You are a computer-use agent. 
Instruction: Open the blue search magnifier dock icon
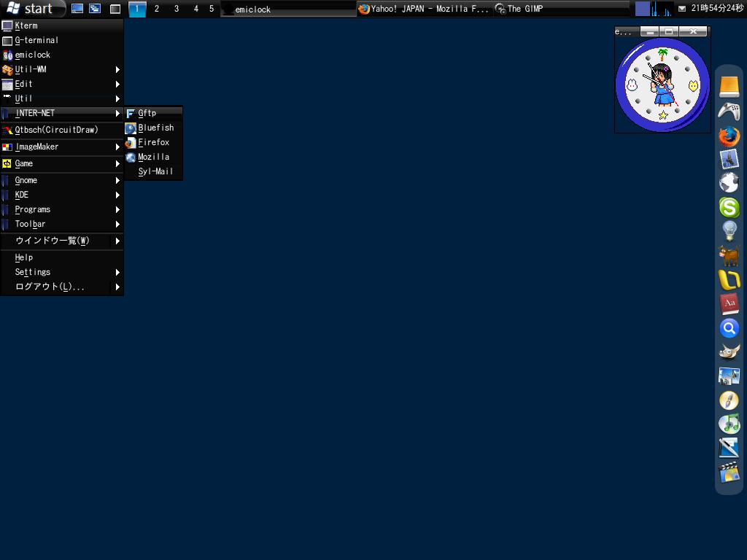tap(729, 328)
